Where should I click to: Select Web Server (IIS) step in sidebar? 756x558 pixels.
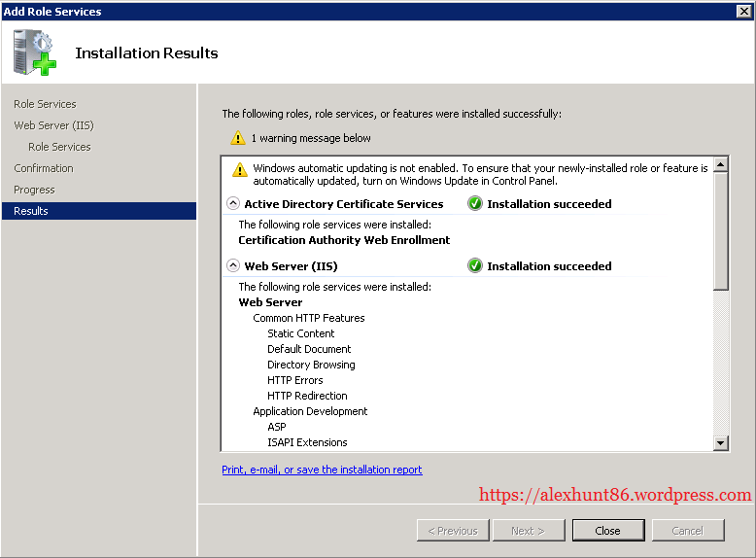[53, 125]
